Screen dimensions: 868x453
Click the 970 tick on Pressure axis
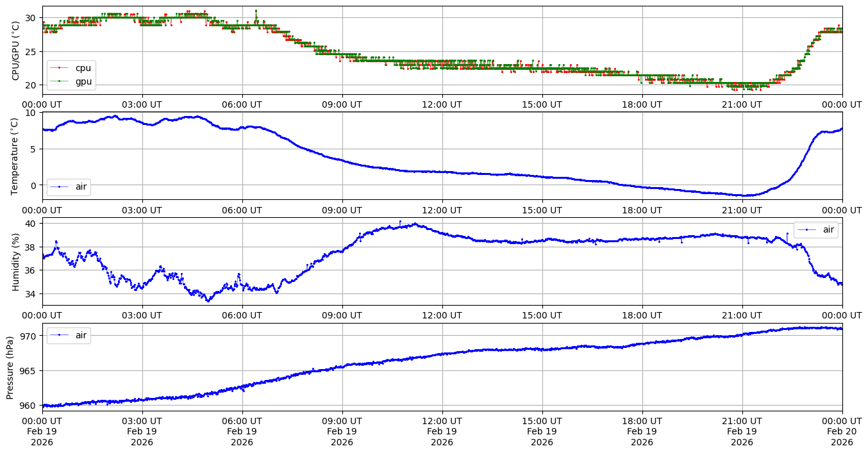(x=29, y=336)
